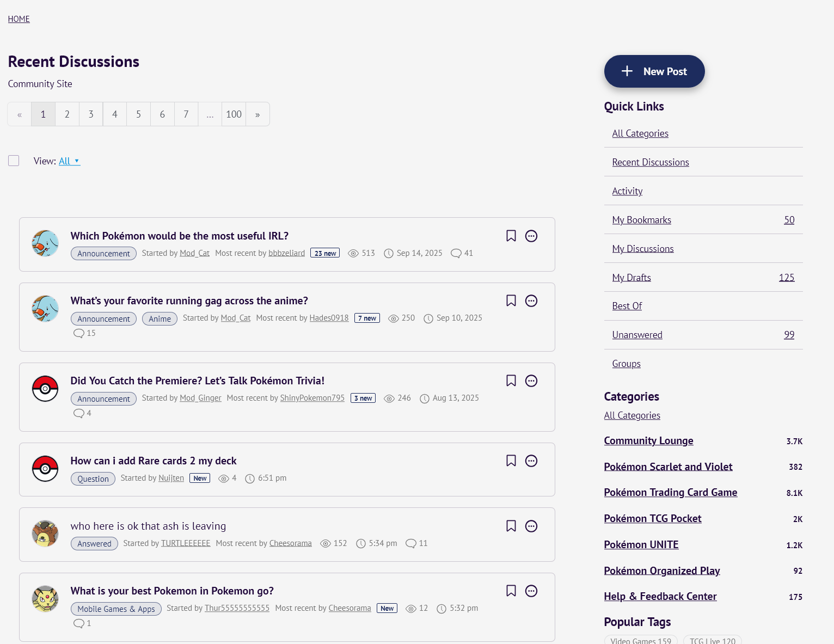Open options menu for 'best Pokemon in Pokemon go' discussion
Screen dimensions: 834x644
click(531, 591)
